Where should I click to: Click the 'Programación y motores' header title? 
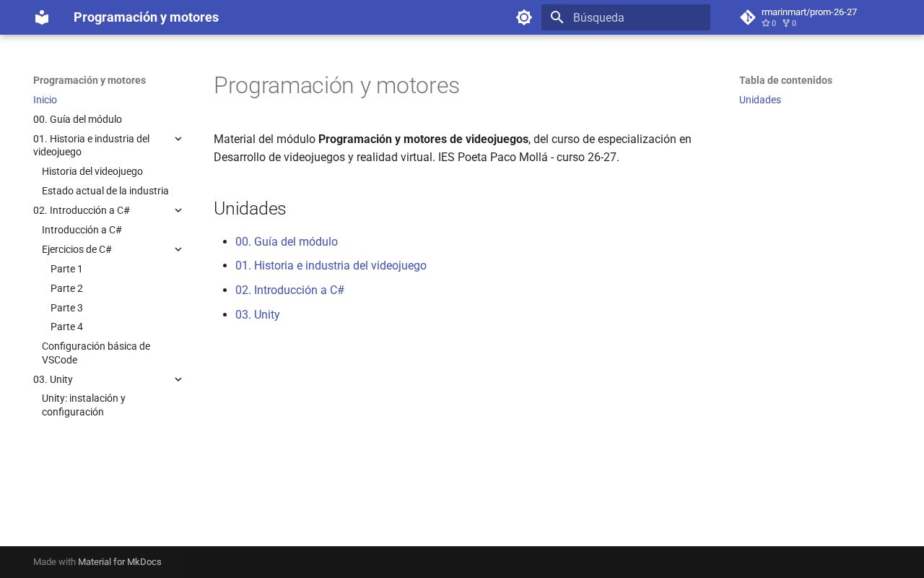[x=146, y=17]
